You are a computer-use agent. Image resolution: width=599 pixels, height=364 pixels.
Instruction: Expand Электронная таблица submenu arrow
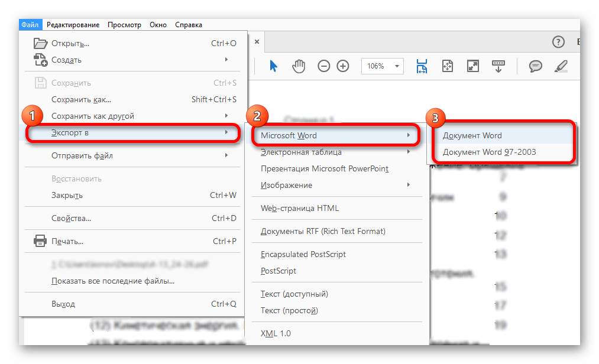[x=409, y=152]
